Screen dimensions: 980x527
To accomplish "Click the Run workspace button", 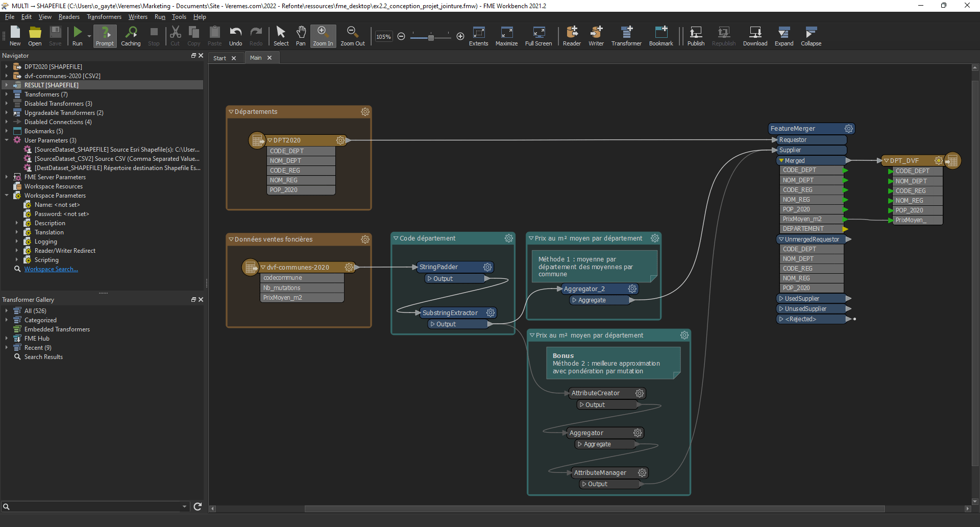I will tap(77, 36).
